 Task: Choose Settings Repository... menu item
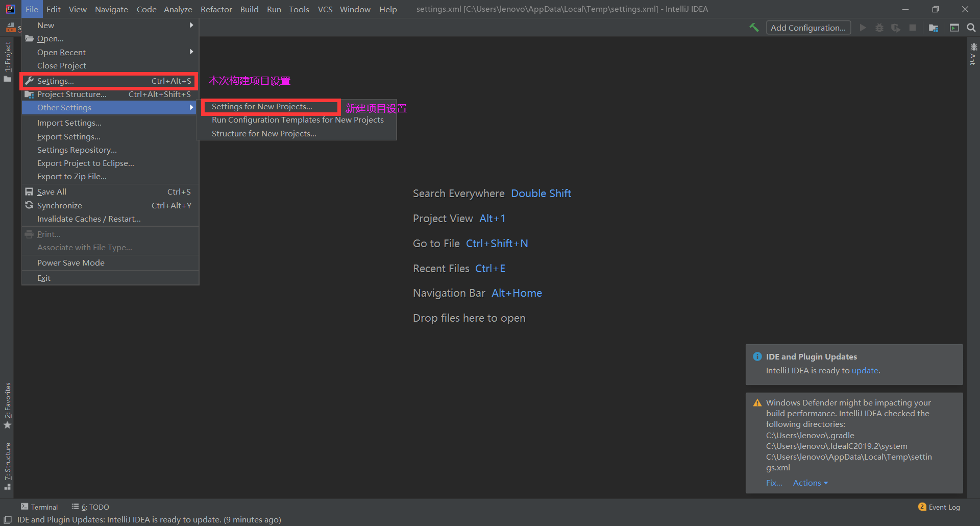pos(110,150)
